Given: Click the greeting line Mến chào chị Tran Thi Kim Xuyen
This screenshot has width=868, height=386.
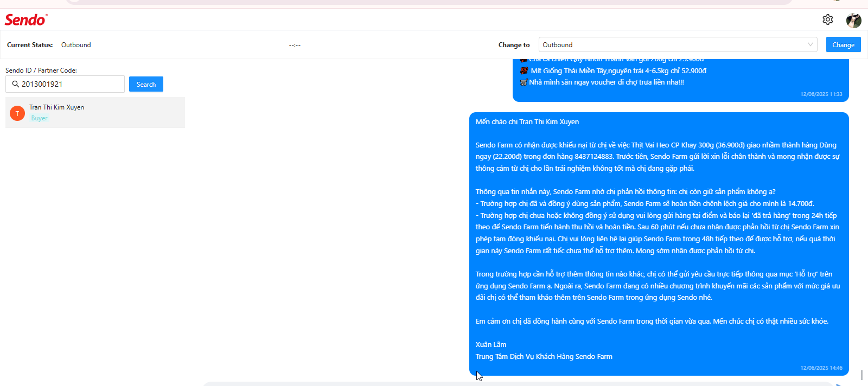Looking at the screenshot, I should 527,122.
